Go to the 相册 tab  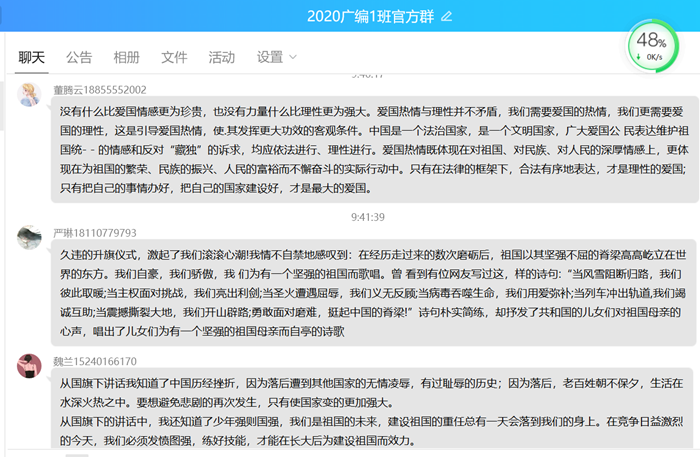126,57
